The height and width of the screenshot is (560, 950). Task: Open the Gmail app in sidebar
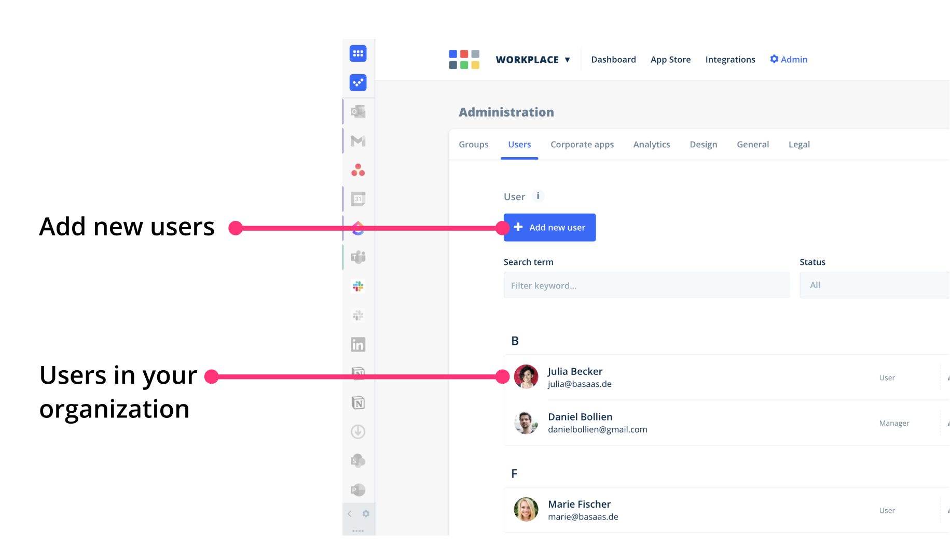click(x=358, y=141)
